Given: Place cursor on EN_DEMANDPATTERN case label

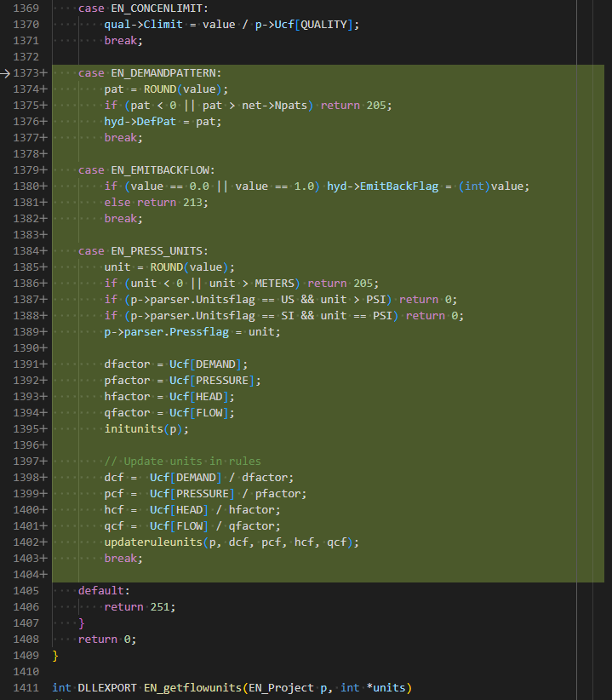Looking at the screenshot, I should pyautogui.click(x=166, y=73).
